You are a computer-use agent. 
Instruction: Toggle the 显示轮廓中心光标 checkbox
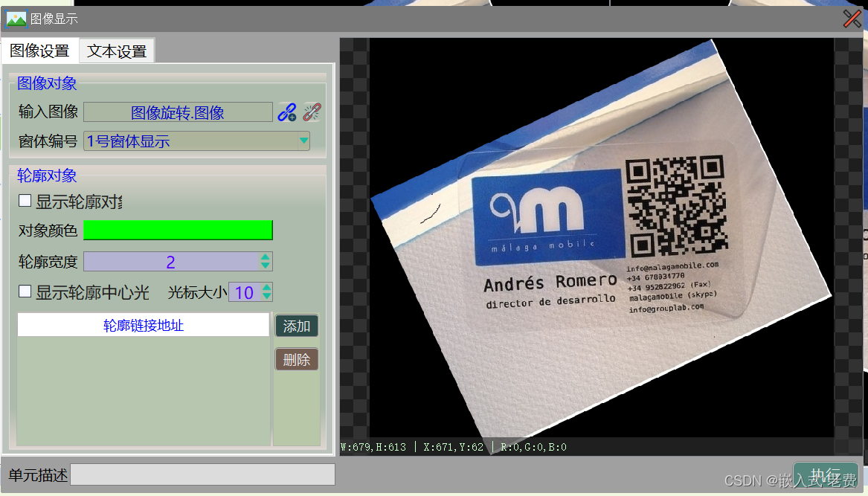[x=25, y=292]
